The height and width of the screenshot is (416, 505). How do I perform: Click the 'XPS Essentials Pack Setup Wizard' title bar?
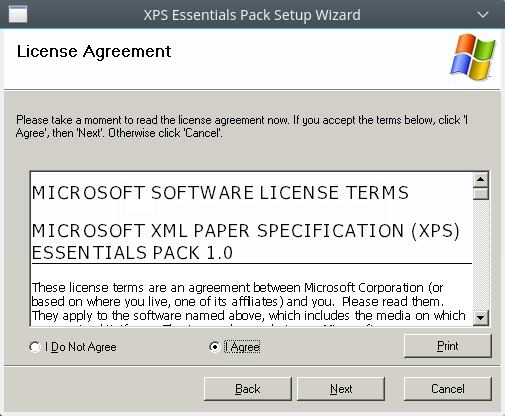pyautogui.click(x=252, y=15)
